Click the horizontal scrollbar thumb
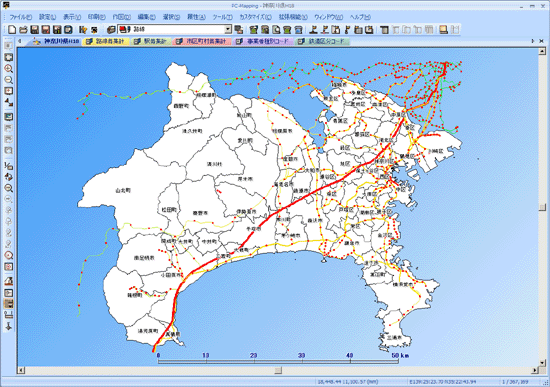The width and height of the screenshot is (550, 387). [278, 370]
